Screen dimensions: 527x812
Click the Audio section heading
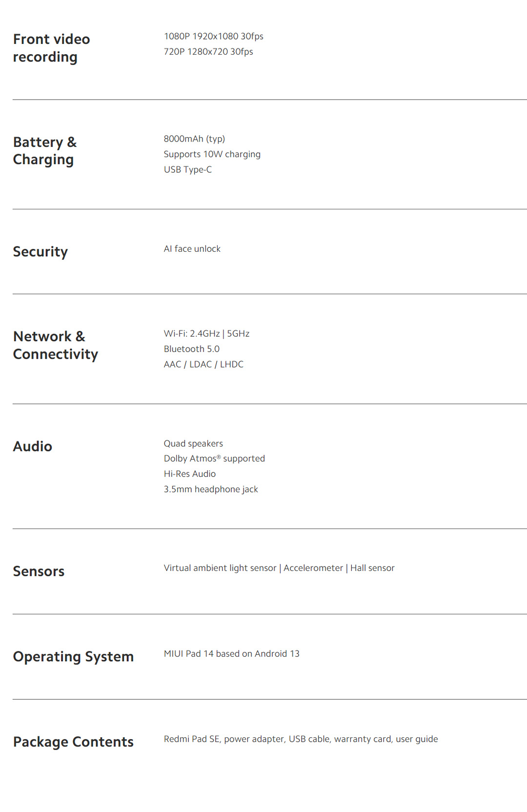[32, 447]
